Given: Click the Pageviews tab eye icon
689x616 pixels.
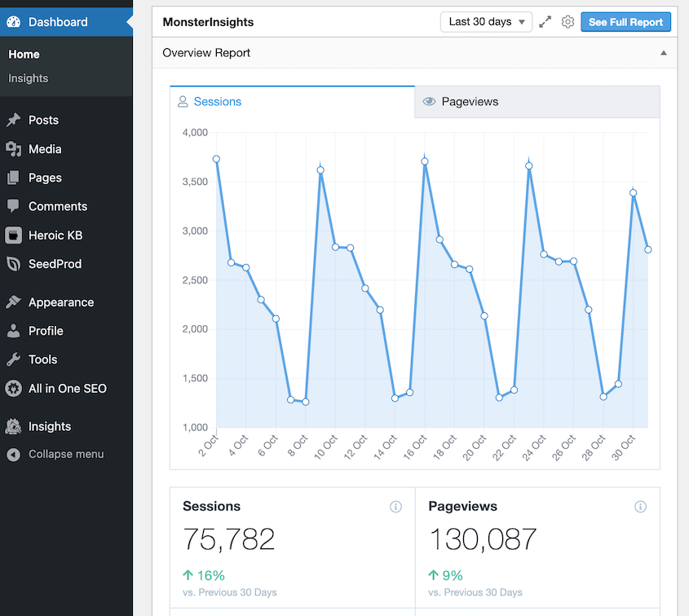Looking at the screenshot, I should click(x=429, y=102).
